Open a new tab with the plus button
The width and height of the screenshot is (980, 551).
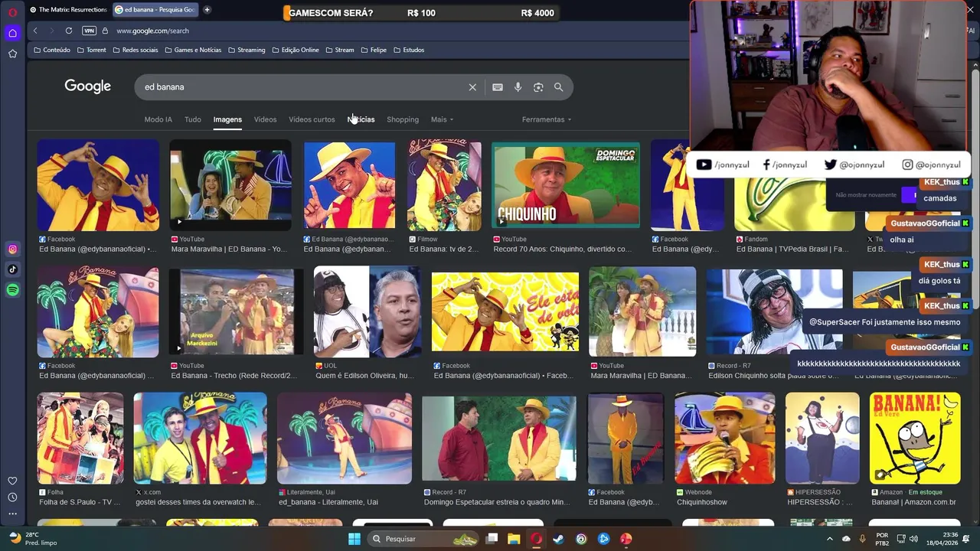[207, 10]
